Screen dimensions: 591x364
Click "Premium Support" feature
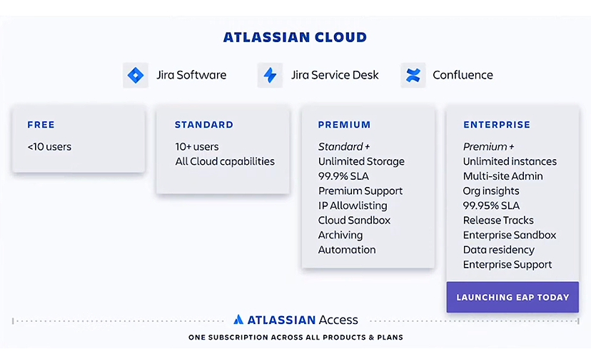[x=360, y=191]
